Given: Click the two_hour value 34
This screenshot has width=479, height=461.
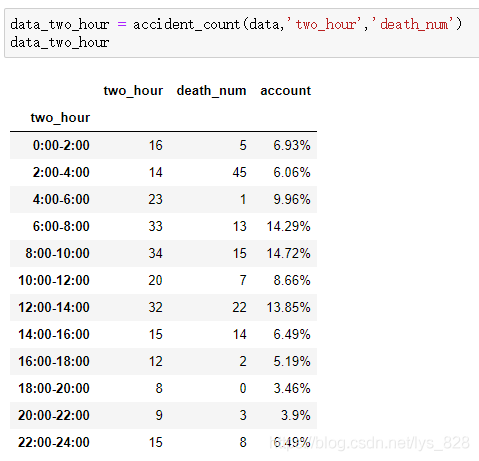Looking at the screenshot, I should click(155, 253).
